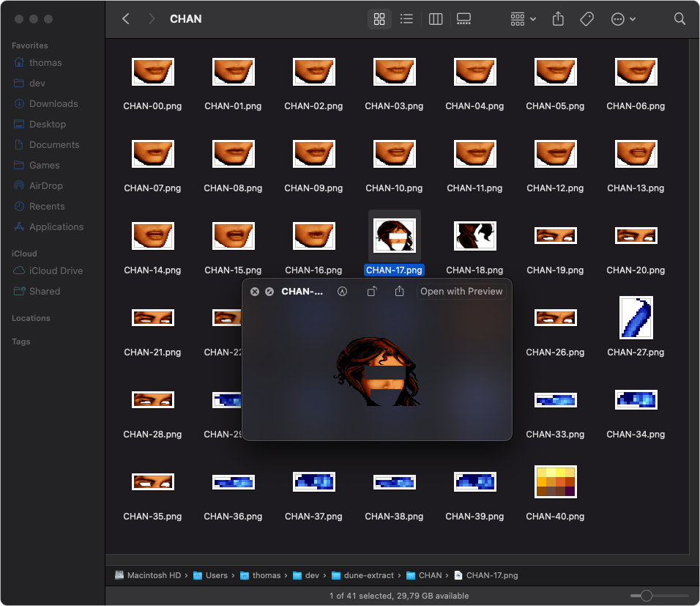Select the CHAN-40.png color palette thumbnail
This screenshot has height=606, width=700.
click(555, 482)
